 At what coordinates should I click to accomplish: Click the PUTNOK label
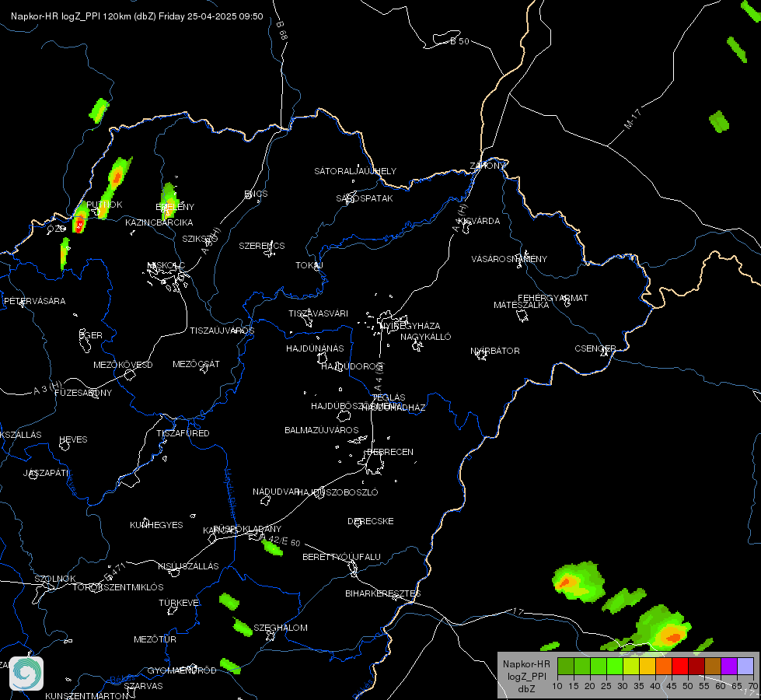pos(104,205)
